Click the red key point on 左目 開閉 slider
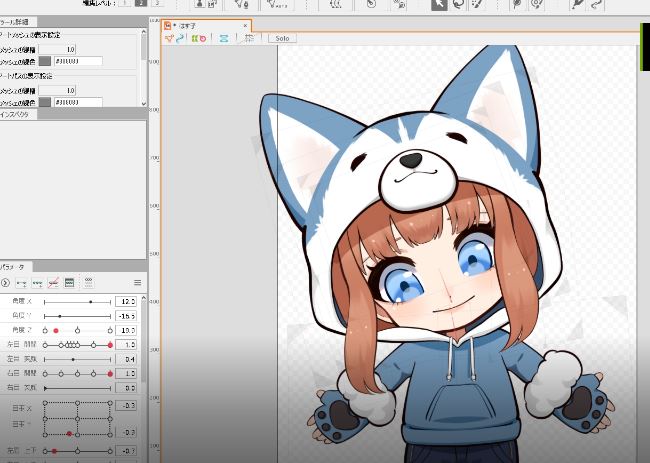 110,345
